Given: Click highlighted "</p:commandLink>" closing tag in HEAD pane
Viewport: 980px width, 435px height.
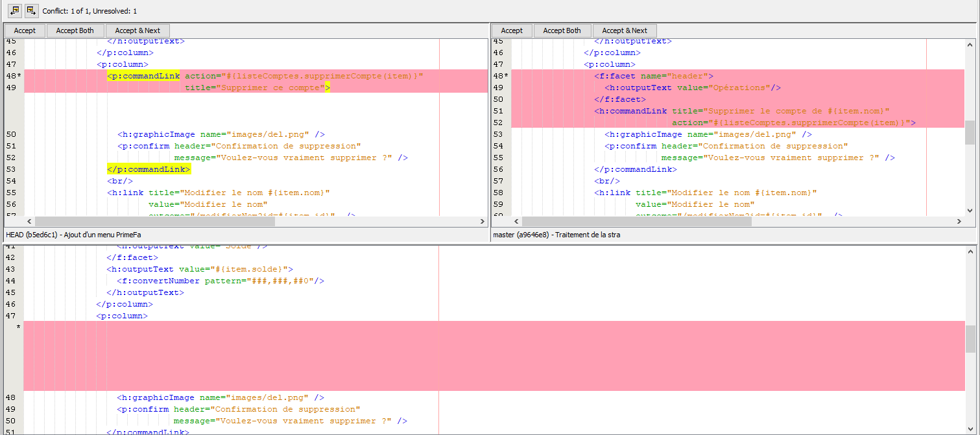Looking at the screenshot, I should tap(149, 169).
